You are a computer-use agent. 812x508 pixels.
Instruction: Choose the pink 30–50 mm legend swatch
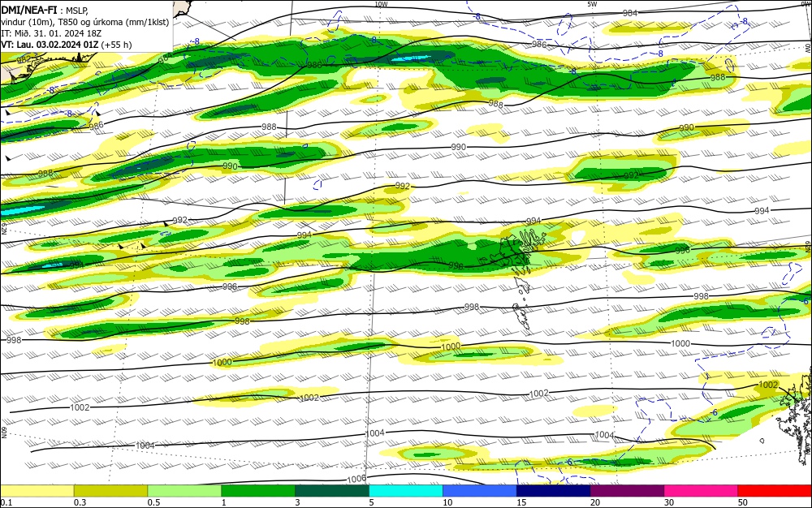(702, 491)
